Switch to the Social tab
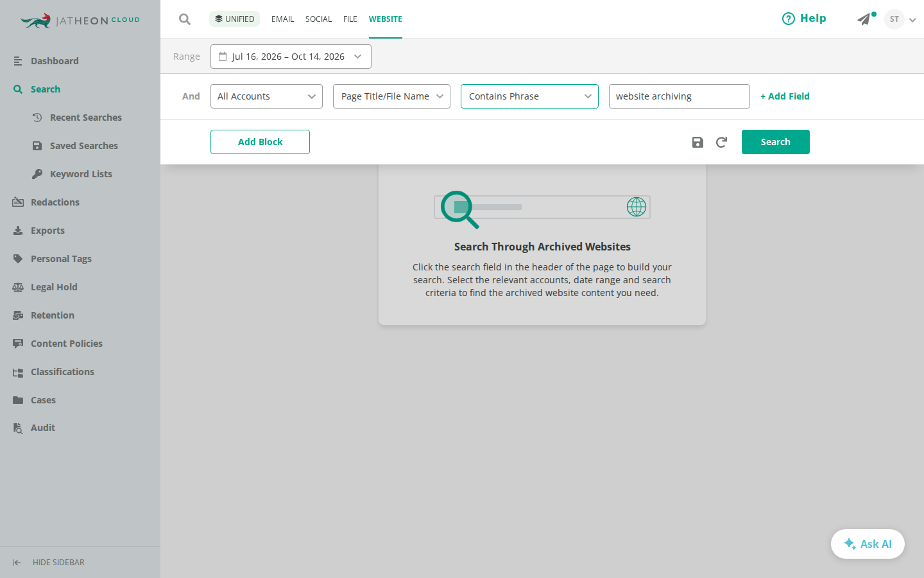The height and width of the screenshot is (578, 924). click(x=318, y=19)
